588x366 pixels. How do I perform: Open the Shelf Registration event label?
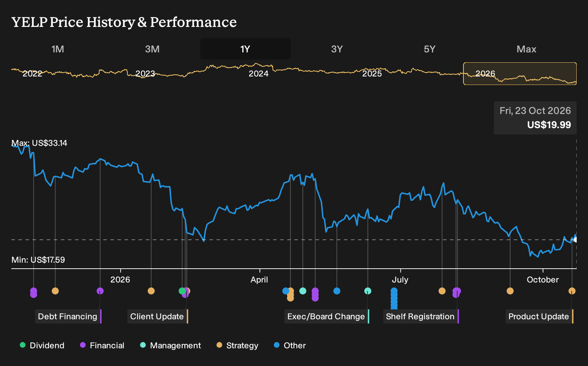(421, 316)
